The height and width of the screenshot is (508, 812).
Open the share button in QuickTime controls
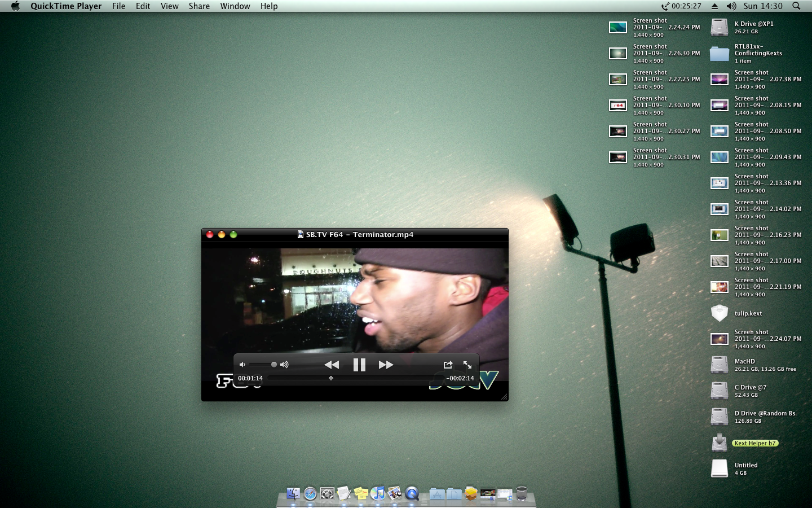(x=448, y=365)
